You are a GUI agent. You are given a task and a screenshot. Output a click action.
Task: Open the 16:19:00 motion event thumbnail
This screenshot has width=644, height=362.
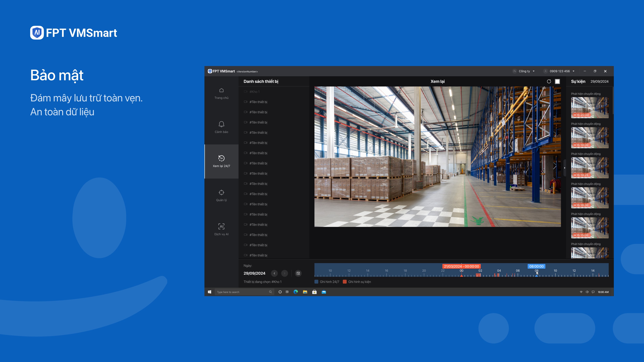click(589, 138)
